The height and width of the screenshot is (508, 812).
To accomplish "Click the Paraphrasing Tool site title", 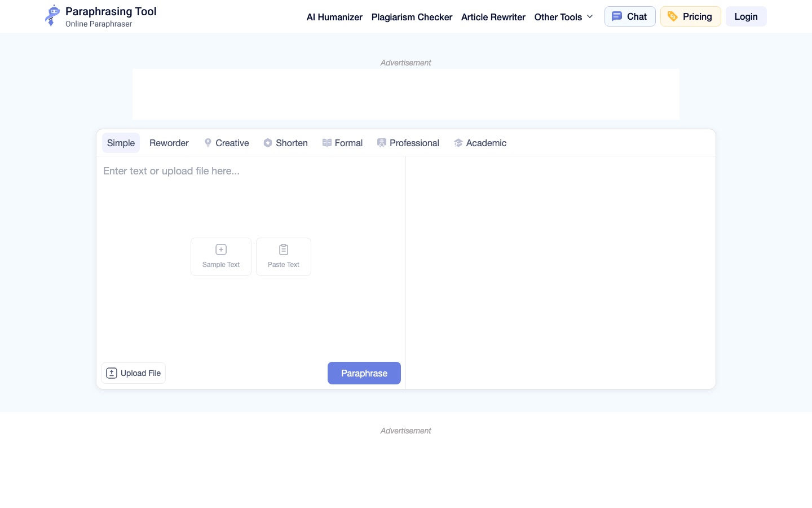I will [111, 11].
